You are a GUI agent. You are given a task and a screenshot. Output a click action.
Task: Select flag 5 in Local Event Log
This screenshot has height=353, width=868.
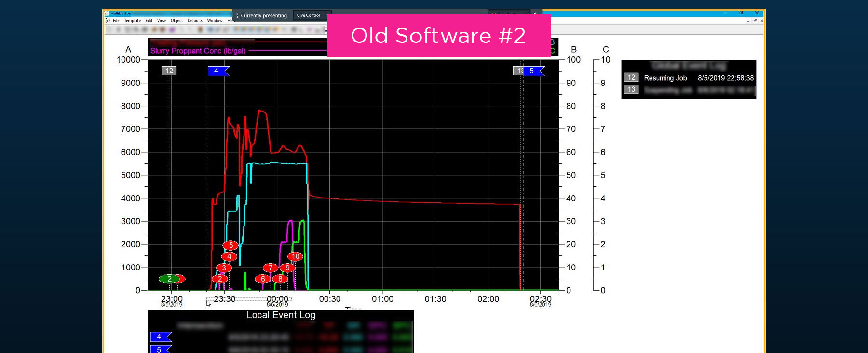[x=161, y=349]
